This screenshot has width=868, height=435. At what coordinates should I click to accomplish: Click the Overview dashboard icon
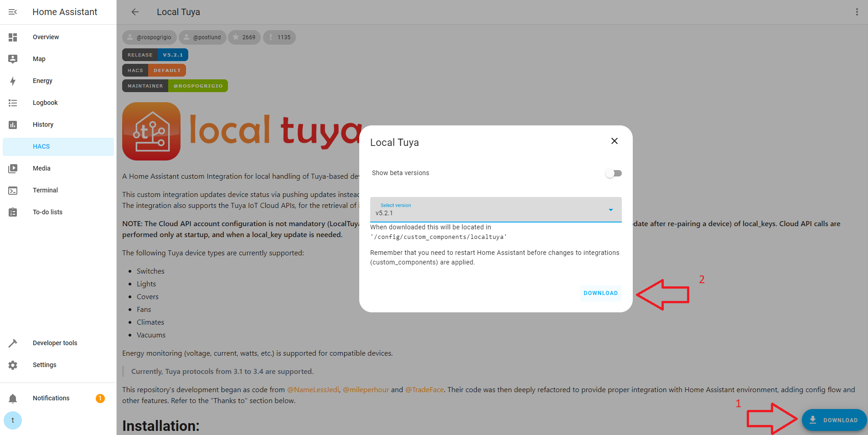click(13, 37)
